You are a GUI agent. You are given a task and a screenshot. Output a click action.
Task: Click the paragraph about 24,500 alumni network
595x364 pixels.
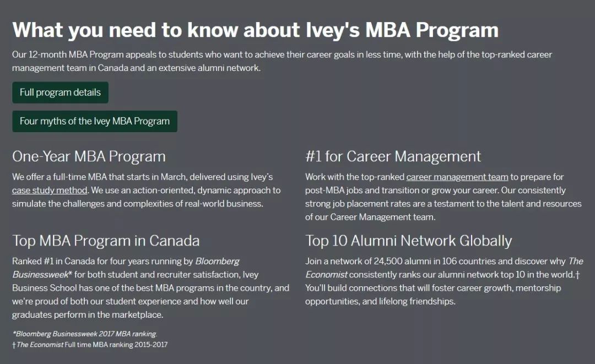pyautogui.click(x=444, y=281)
